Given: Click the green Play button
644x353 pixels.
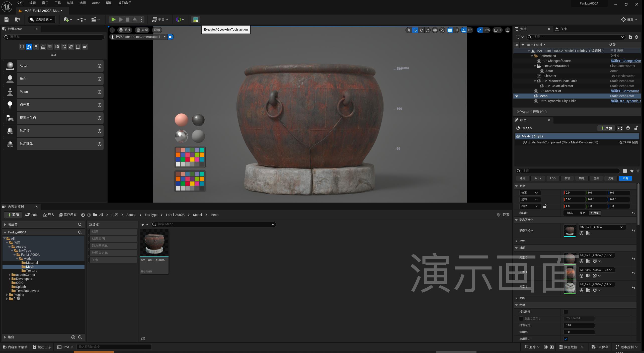Looking at the screenshot, I should click(x=113, y=20).
